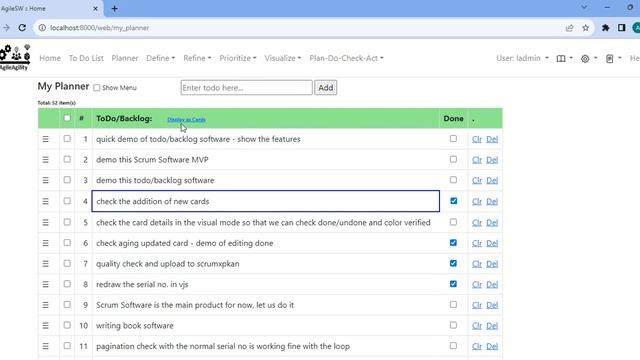Image resolution: width=640 pixels, height=360 pixels.
Task: Open To Do List in the navbar
Action: [86, 58]
